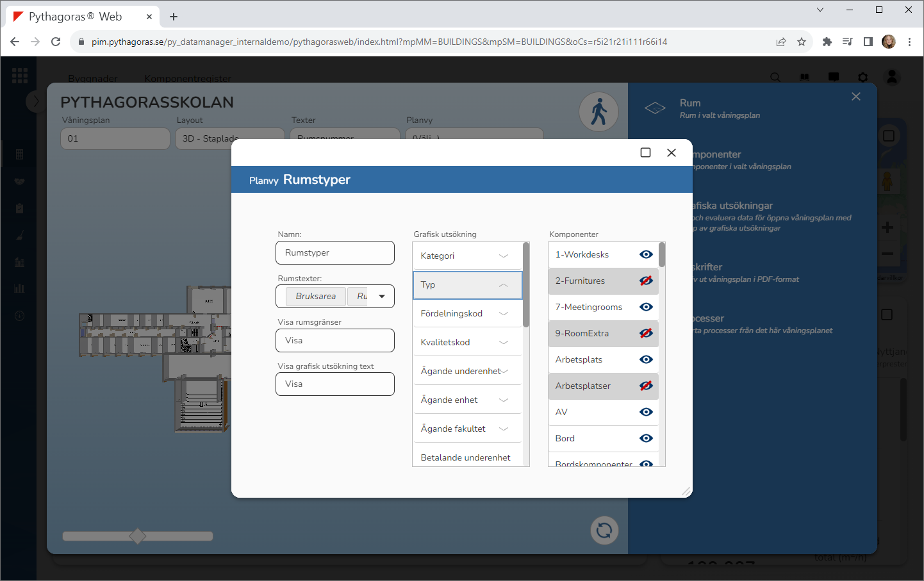Click the circular refresh view icon

pyautogui.click(x=604, y=530)
